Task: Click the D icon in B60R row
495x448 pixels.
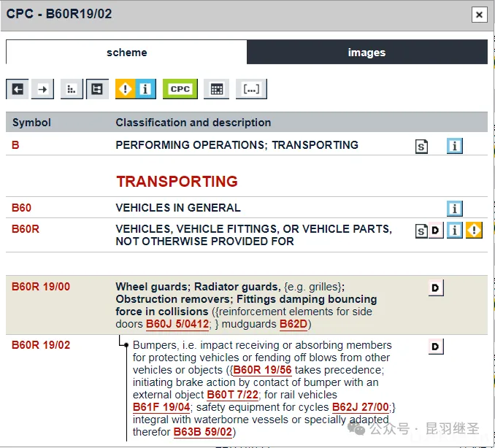Action: click(436, 231)
